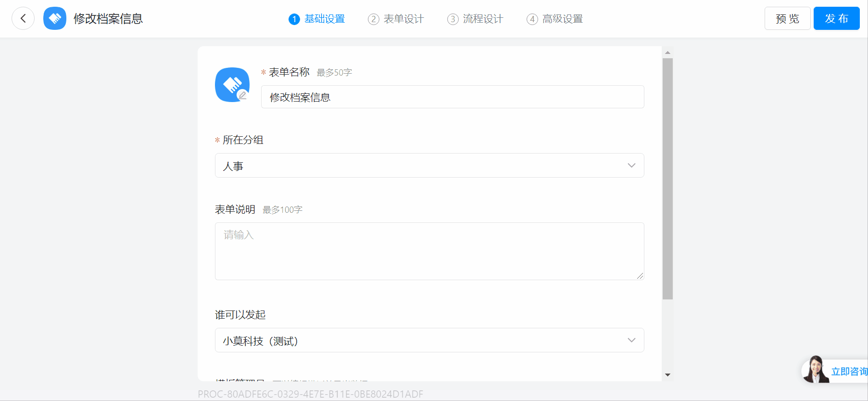Click the blue app icon beside the header title
Image resolution: width=868 pixels, height=401 pixels.
click(55, 19)
